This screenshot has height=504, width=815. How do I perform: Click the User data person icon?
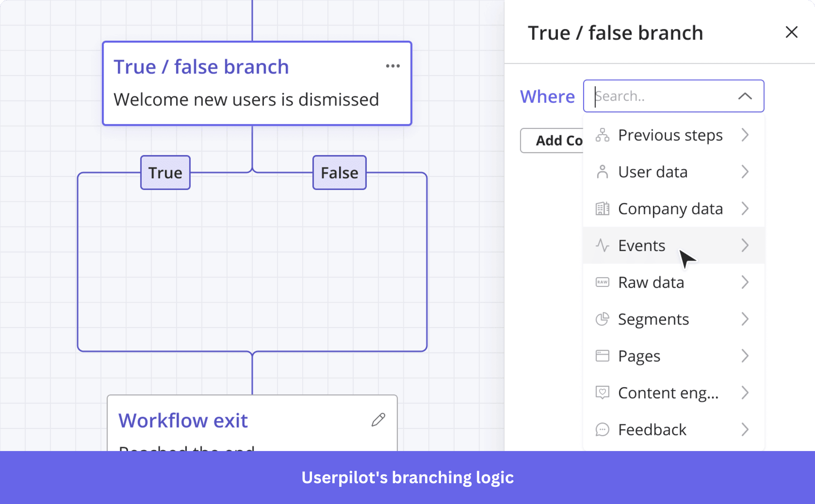(x=603, y=172)
